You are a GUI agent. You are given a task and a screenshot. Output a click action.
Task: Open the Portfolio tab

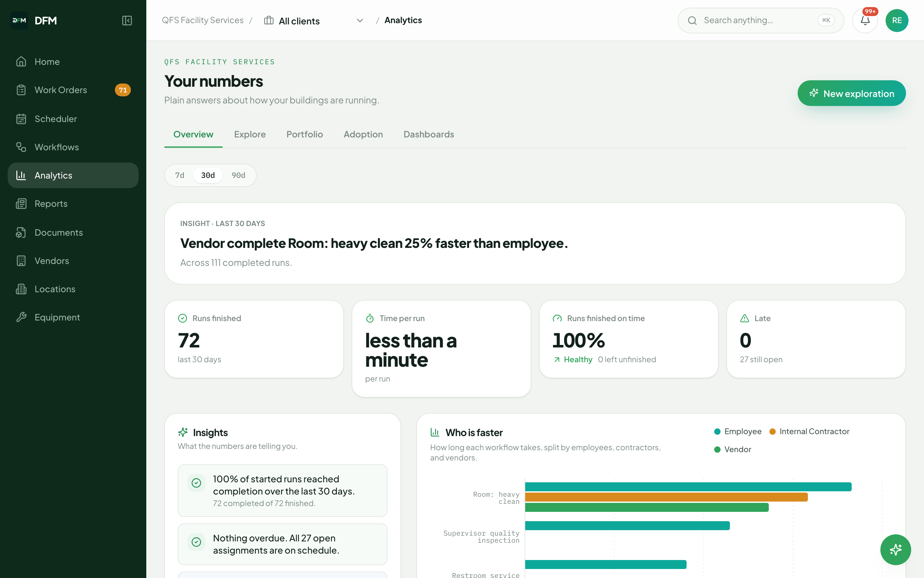tap(304, 134)
